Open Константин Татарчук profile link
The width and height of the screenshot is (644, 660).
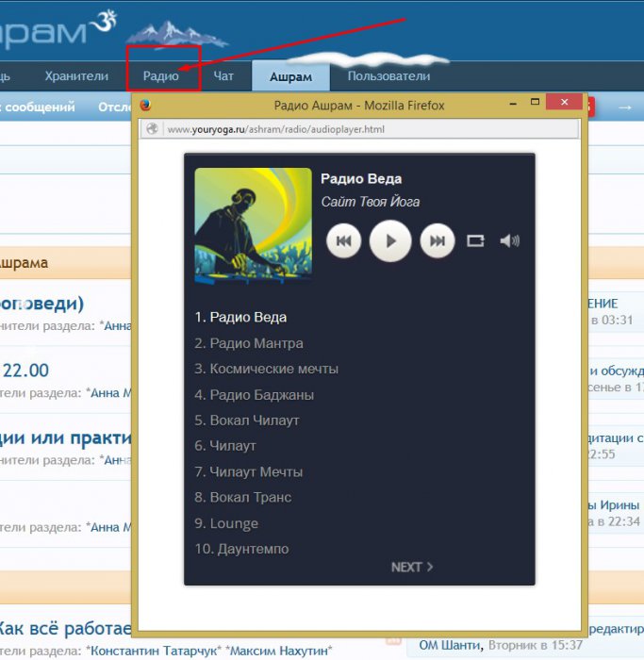(x=153, y=651)
